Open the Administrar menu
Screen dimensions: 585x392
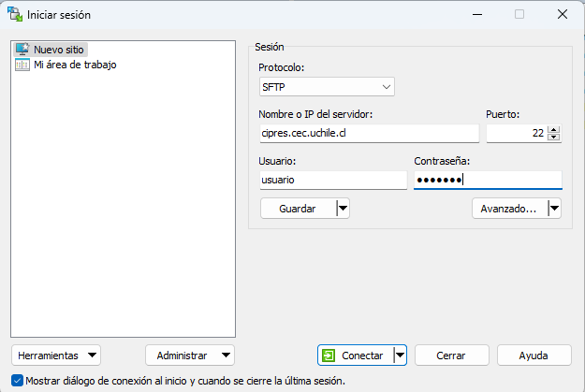tap(189, 356)
